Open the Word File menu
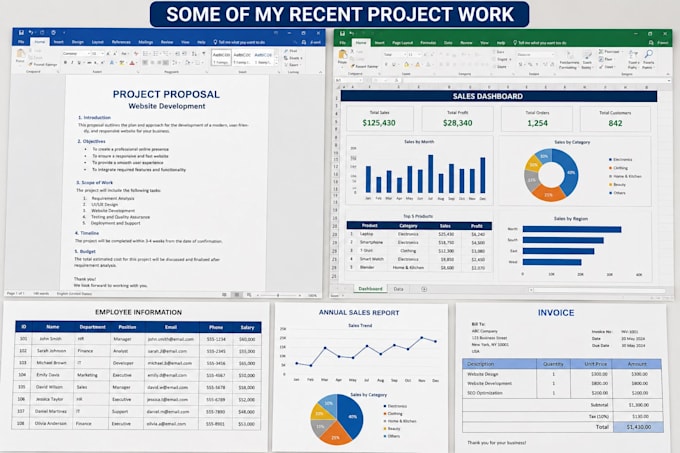 [21, 42]
